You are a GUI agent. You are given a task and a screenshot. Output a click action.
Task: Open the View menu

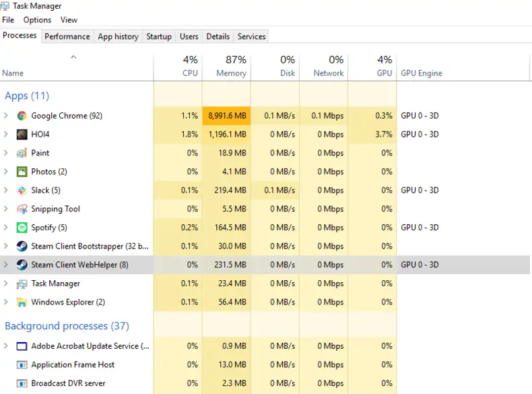click(69, 20)
